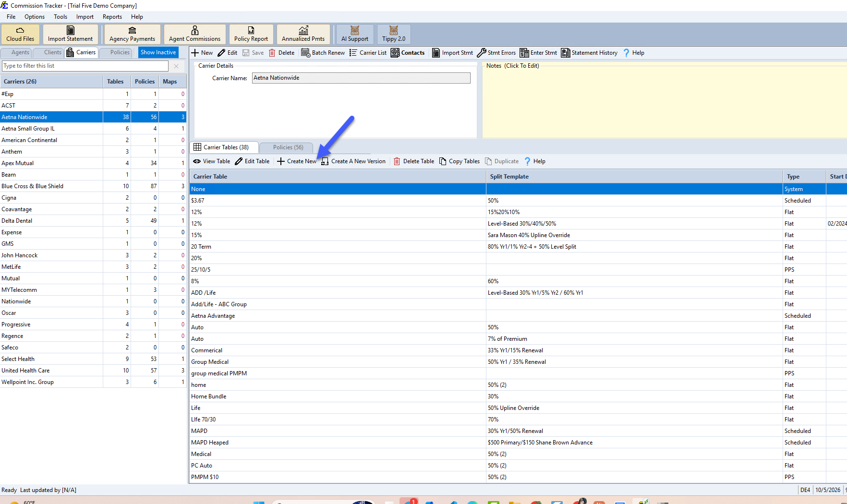Click the carrier filter text box
This screenshot has width=847, height=504.
85,66
